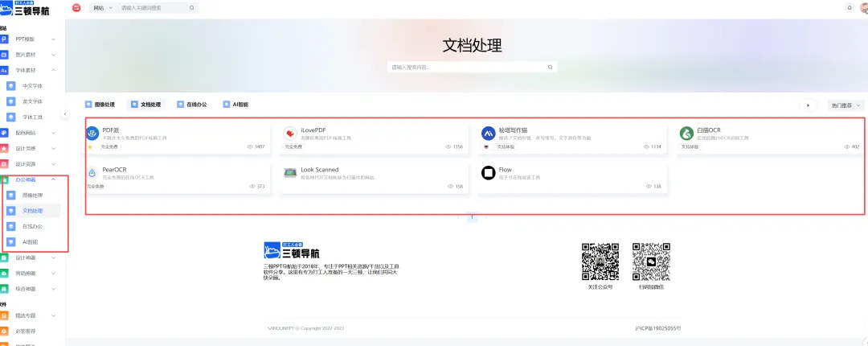Screen dimensions: 868x346
Task: Collapse the 办公神器 sidebar section
Action: click(x=54, y=179)
